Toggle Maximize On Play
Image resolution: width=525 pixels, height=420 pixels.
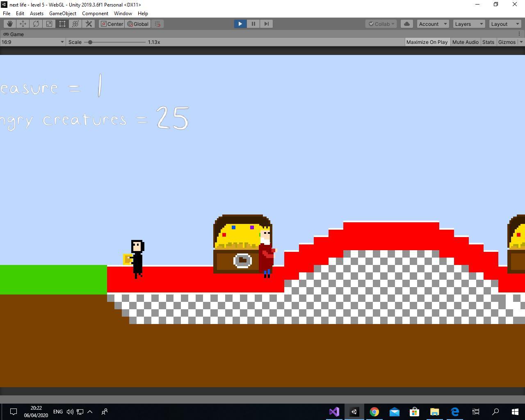coord(427,42)
